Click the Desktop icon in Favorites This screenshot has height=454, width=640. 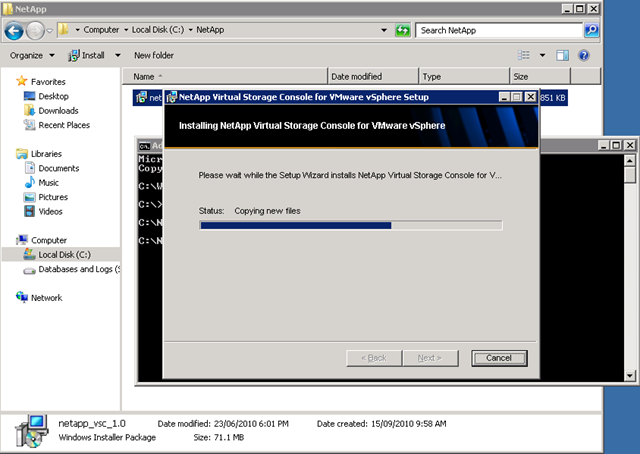click(x=29, y=96)
